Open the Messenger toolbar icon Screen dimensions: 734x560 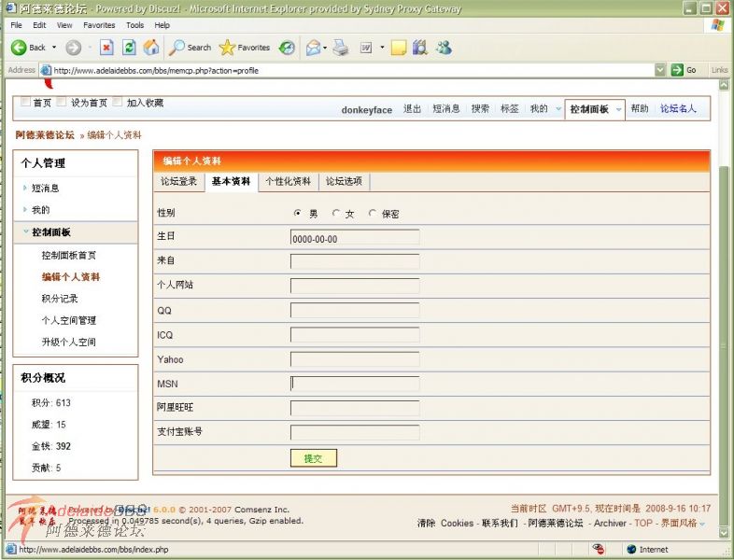(444, 48)
